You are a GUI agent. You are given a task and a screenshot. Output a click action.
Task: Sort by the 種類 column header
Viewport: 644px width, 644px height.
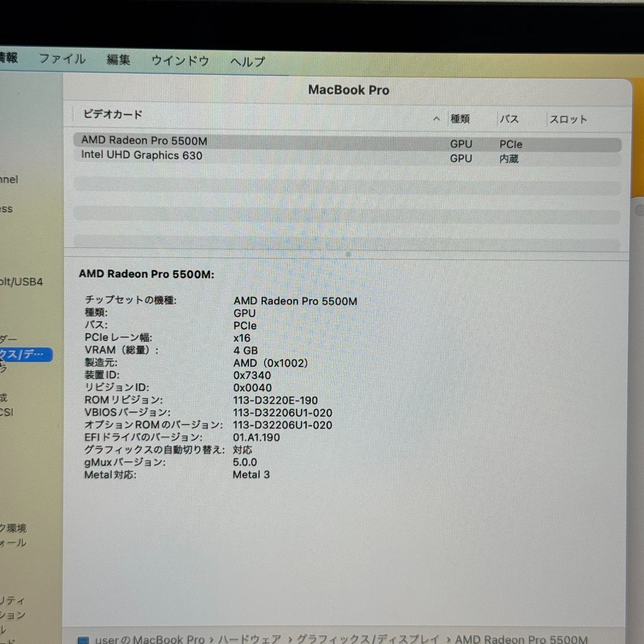pyautogui.click(x=460, y=119)
